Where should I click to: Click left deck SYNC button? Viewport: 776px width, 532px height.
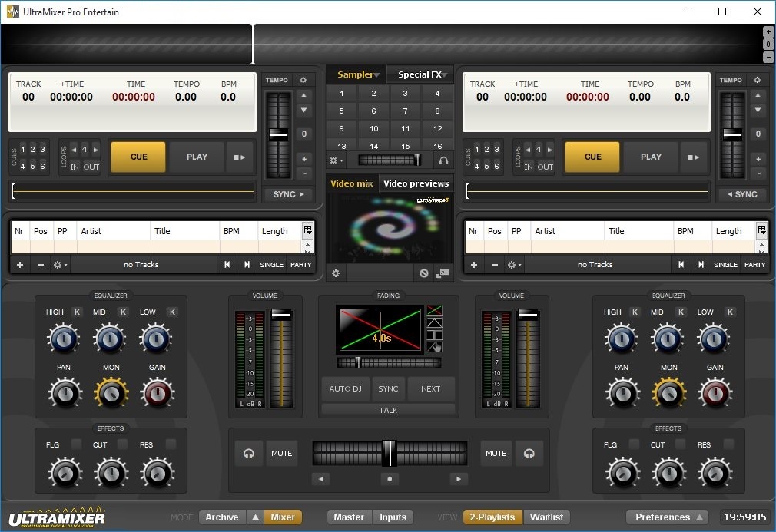(289, 194)
